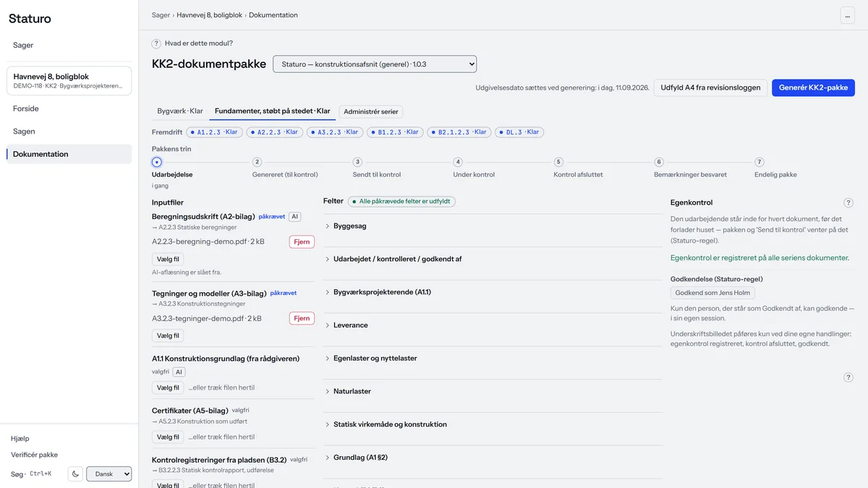The image size is (868, 488).
Task: Select step 6 Bemærkninger besvaret
Action: [659, 162]
